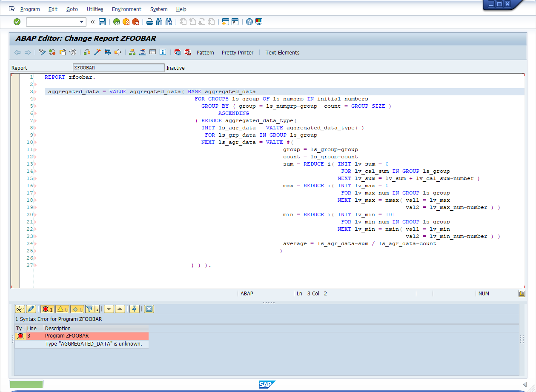Viewport: 536px width, 392px height.
Task: Save the report using the disk icon
Action: click(x=103, y=22)
